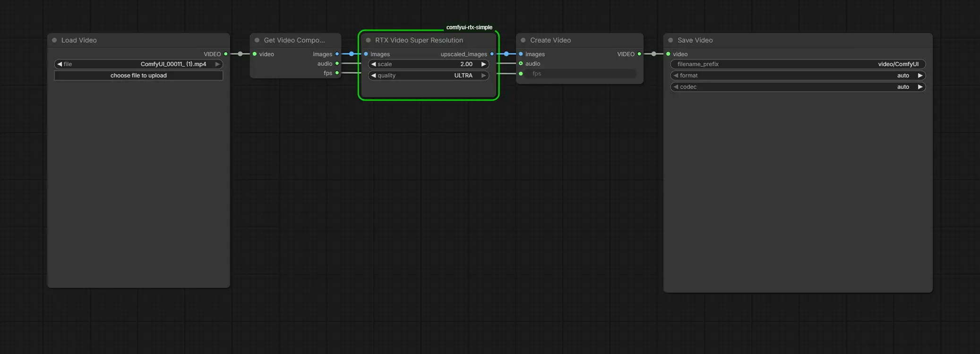Viewport: 980px width, 354px height.
Task: Collapse the Save Video node using its dot
Action: (671, 40)
